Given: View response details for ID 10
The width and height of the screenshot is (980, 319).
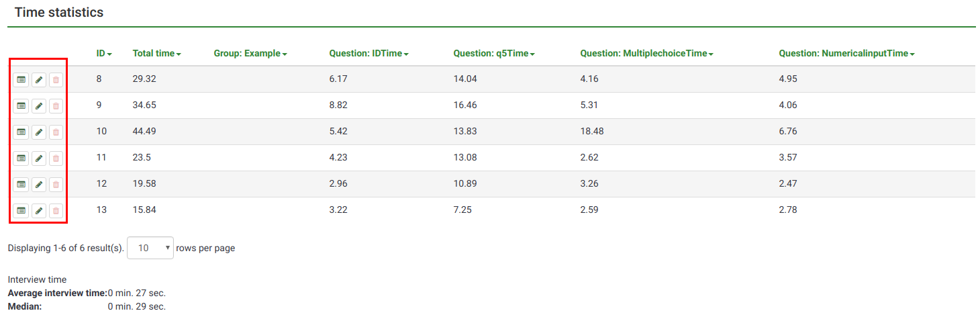Looking at the screenshot, I should pos(21,132).
